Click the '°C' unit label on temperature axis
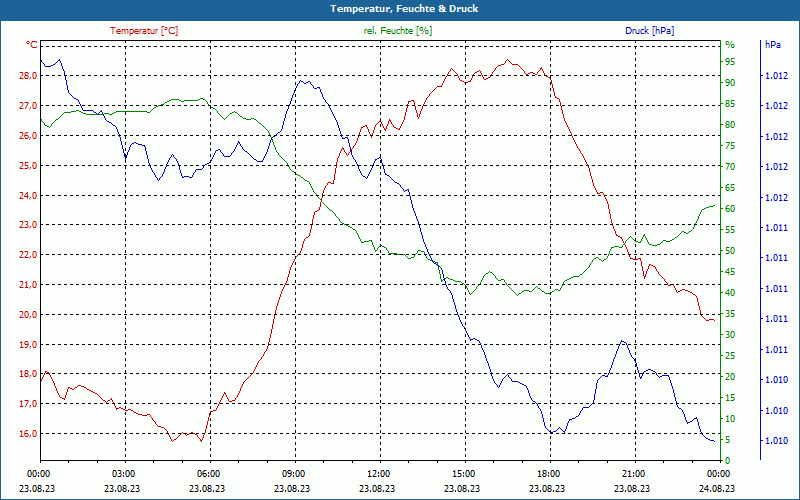Viewport: 800px width, 500px height. click(x=32, y=45)
